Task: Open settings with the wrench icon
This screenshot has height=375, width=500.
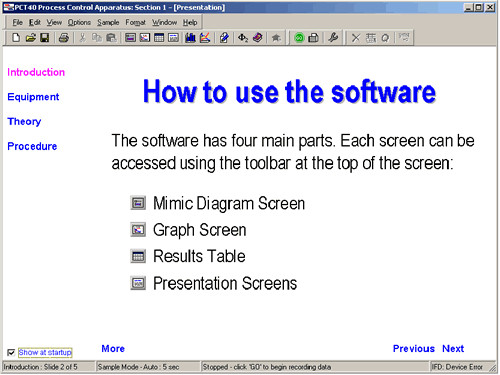Action: pos(333,38)
